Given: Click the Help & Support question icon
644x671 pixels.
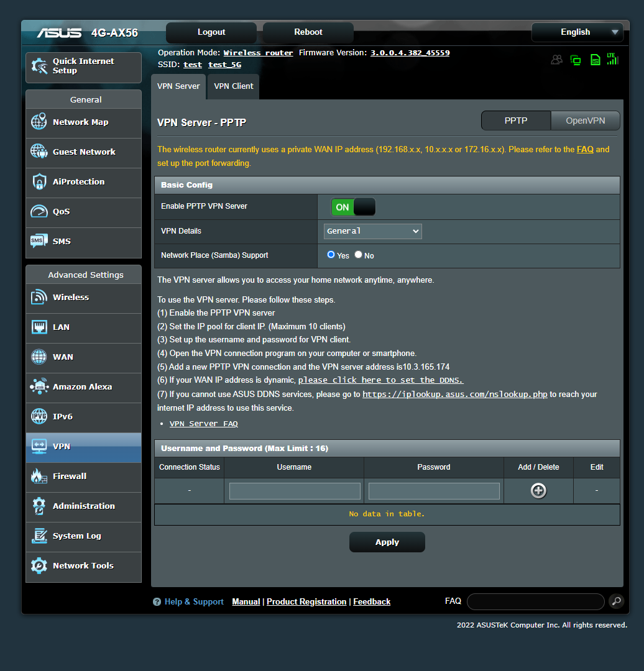Looking at the screenshot, I should 157,601.
